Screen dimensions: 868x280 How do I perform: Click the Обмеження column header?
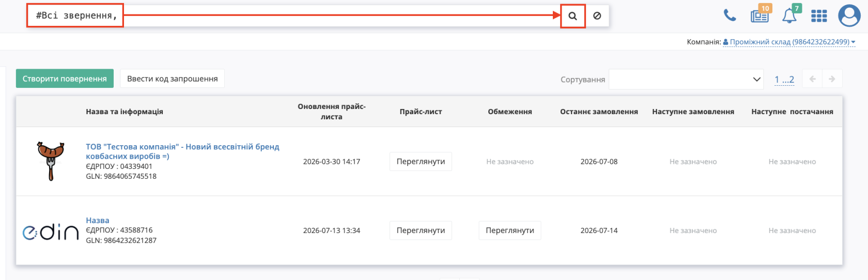point(510,112)
